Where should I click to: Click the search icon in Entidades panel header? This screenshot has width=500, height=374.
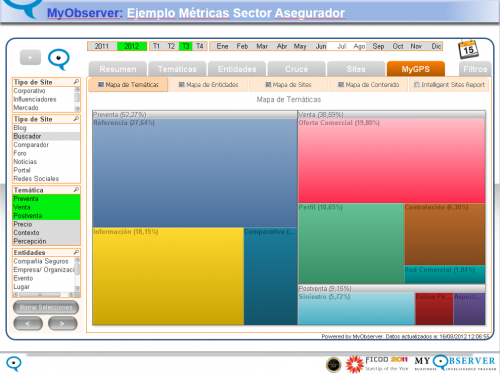pyautogui.click(x=76, y=252)
